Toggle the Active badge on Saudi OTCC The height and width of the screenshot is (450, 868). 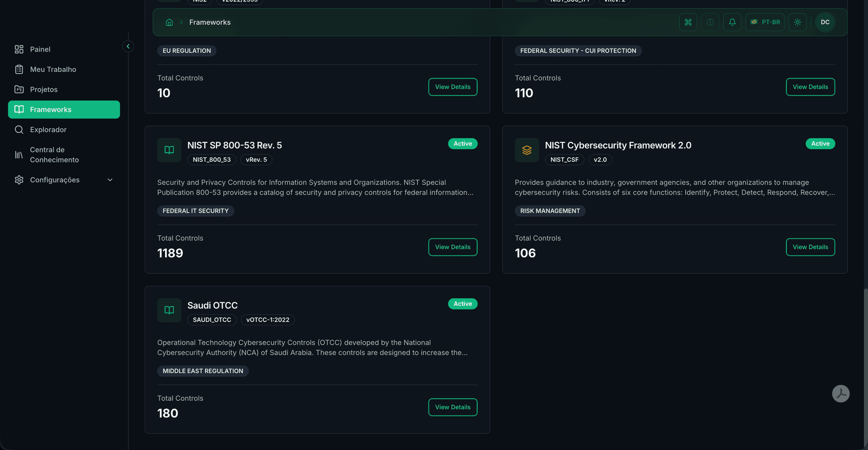click(462, 304)
